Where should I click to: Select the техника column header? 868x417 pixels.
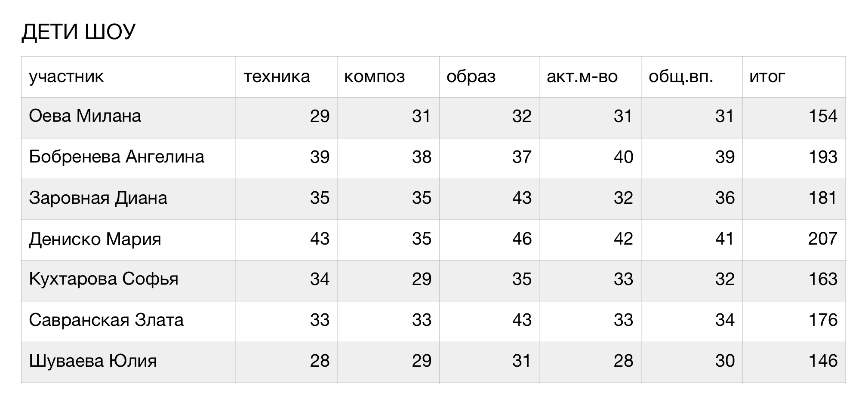tap(286, 77)
